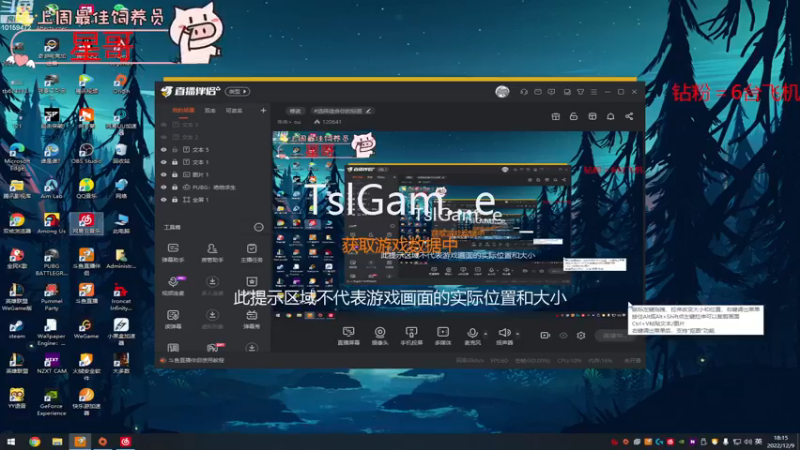Switch to the second scene tab
The width and height of the screenshot is (800, 450).
click(x=210, y=110)
